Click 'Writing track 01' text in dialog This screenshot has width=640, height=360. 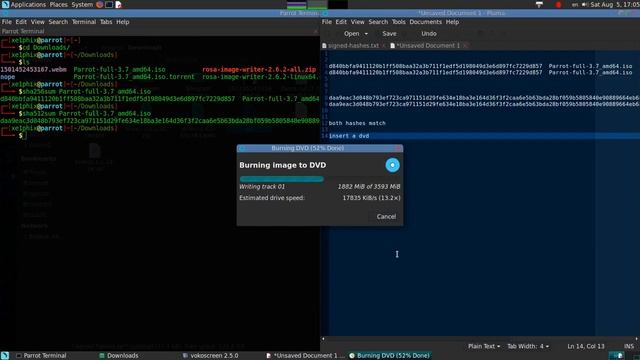[x=262, y=187]
